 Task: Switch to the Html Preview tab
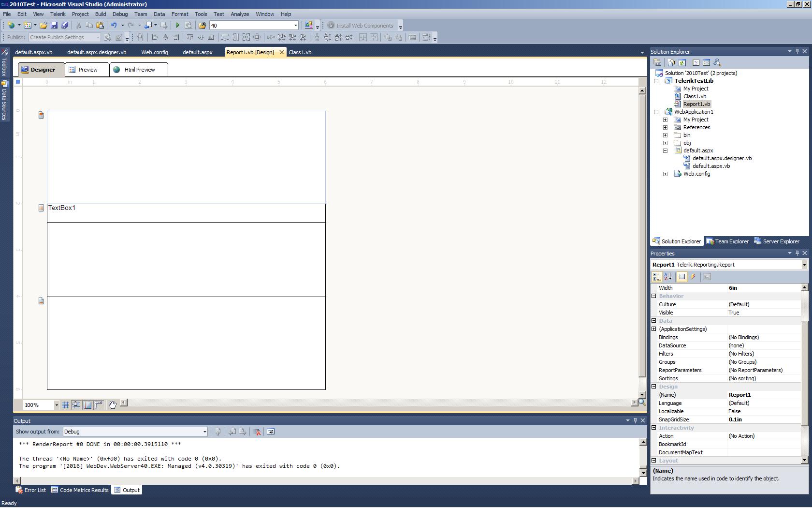click(x=139, y=70)
